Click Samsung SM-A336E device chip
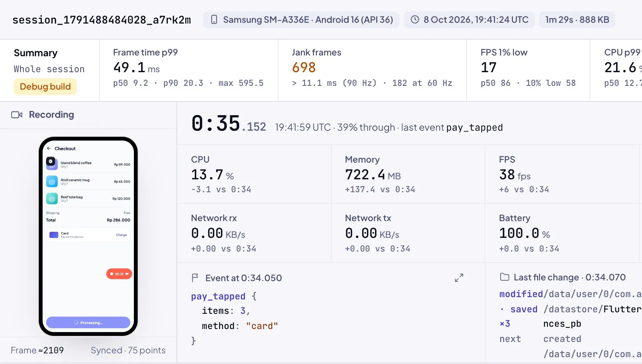This screenshot has height=364, width=642. coord(301,20)
